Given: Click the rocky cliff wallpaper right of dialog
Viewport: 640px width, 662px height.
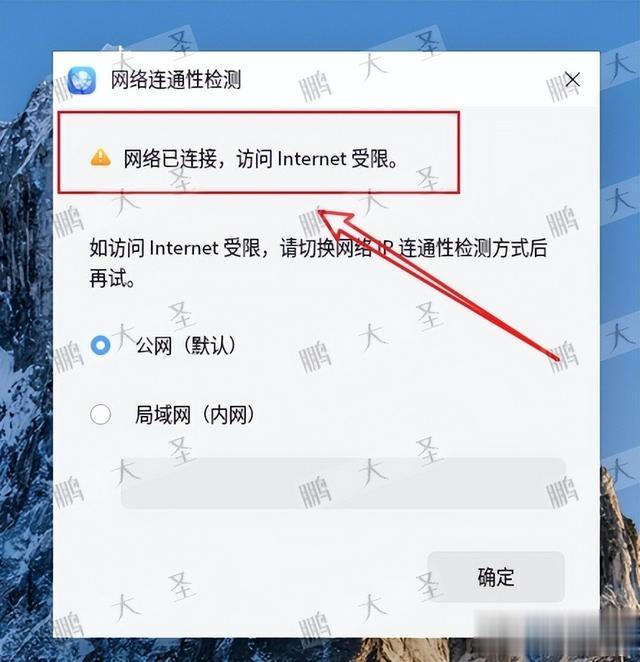Looking at the screenshot, I should 620,549.
